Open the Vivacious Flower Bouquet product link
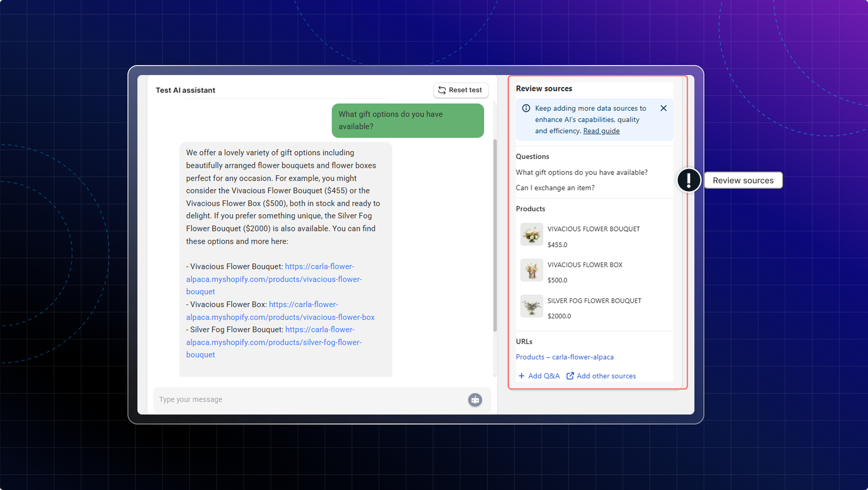This screenshot has height=490, width=868. 274,279
